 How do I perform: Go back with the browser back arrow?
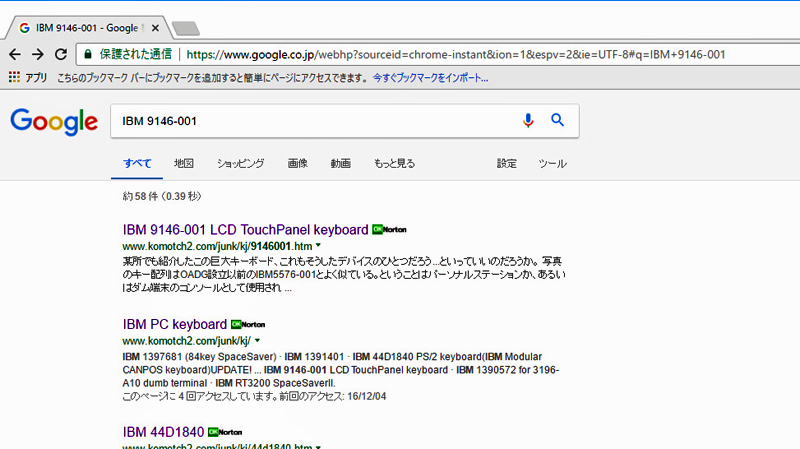click(x=15, y=54)
